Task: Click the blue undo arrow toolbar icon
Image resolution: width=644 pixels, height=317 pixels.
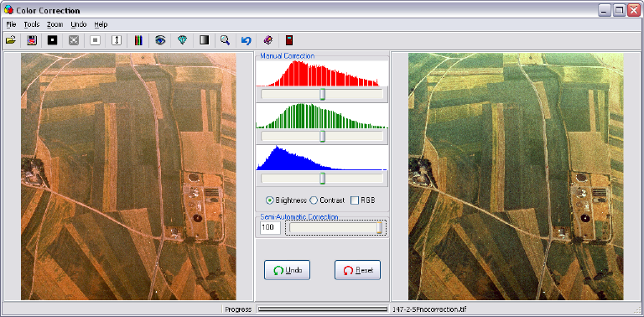Action: coord(246,40)
